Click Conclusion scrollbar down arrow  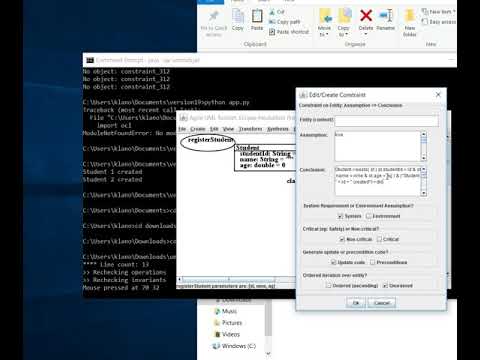coord(424,193)
